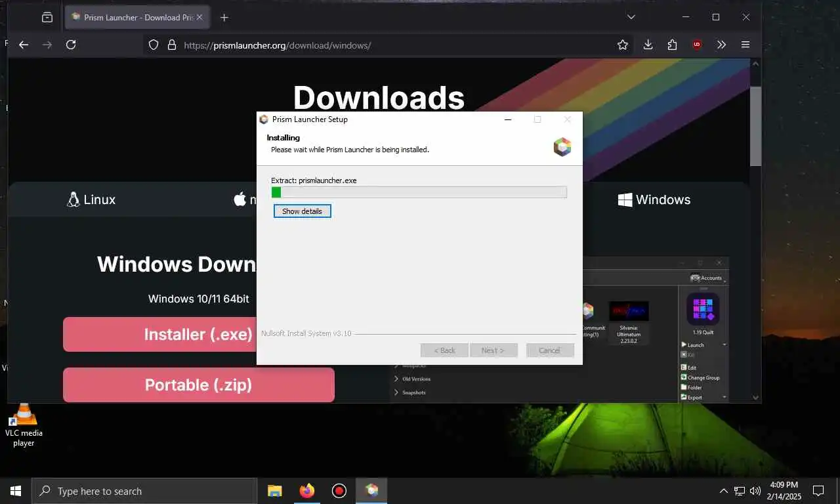Click Edit in the launcher screenshot
The image size is (840, 504).
click(x=688, y=367)
